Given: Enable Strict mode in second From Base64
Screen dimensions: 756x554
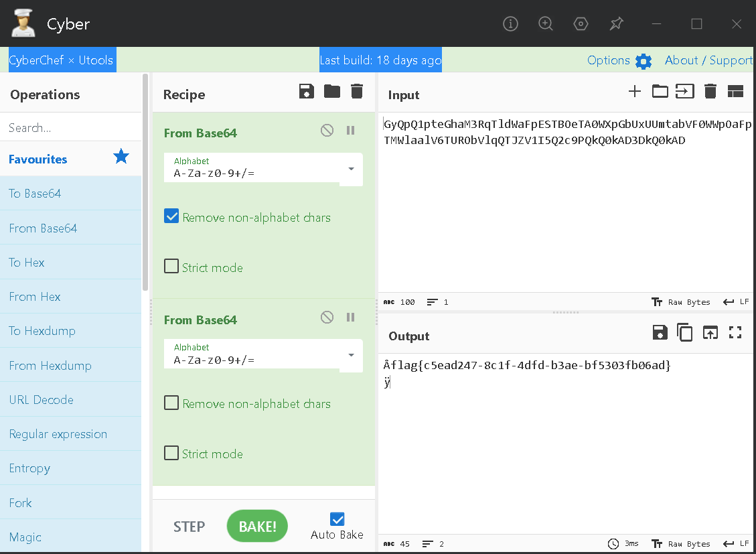Looking at the screenshot, I should coord(171,453).
